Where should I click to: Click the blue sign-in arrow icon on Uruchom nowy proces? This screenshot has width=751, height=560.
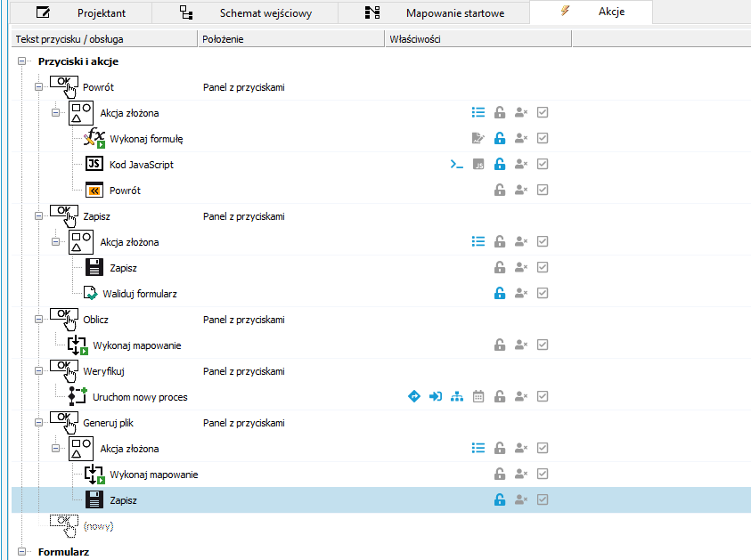pyautogui.click(x=436, y=397)
